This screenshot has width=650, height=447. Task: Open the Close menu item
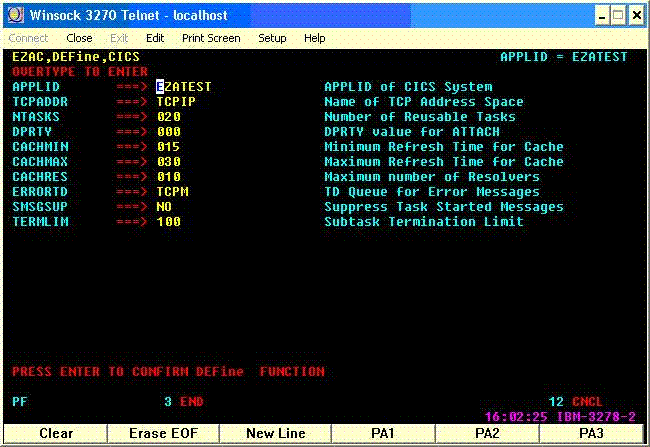pyautogui.click(x=79, y=38)
